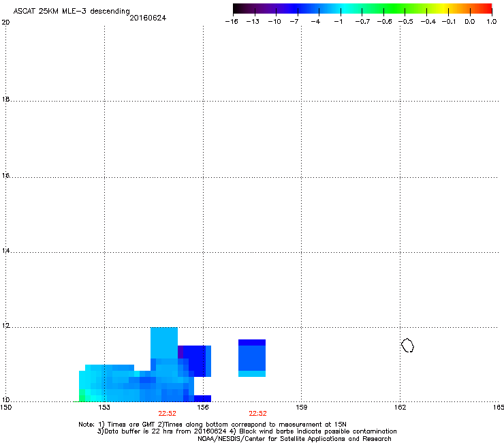Click the light cyan data block below 12N
This screenshot has width=504, height=443.
164,343
